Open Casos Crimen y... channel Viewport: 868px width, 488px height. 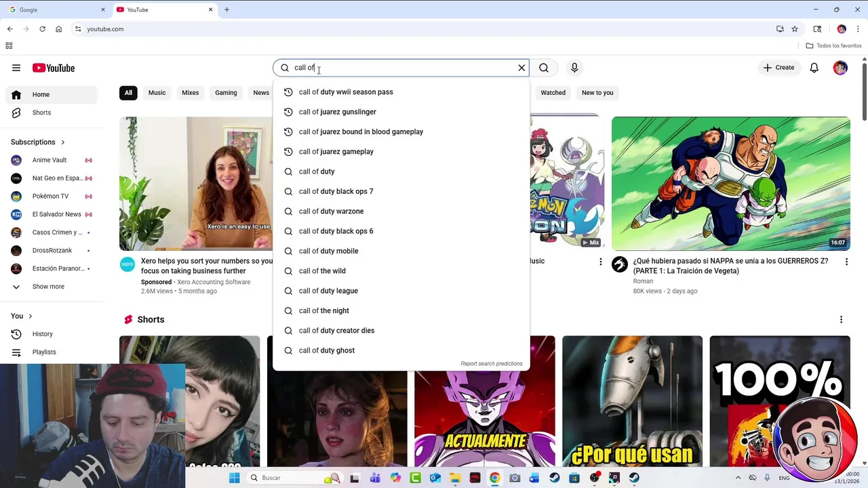(x=52, y=232)
